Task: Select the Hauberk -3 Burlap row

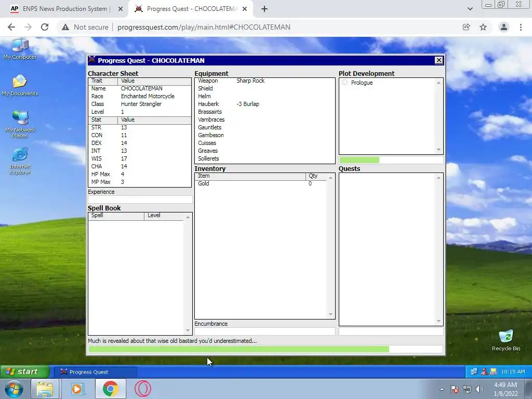Action: tap(264, 104)
